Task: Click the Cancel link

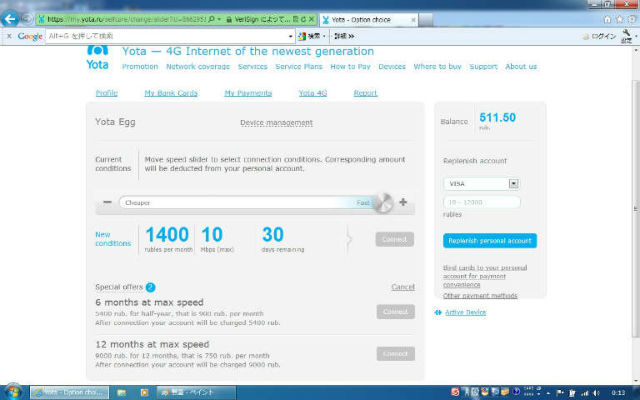Action: tap(402, 287)
